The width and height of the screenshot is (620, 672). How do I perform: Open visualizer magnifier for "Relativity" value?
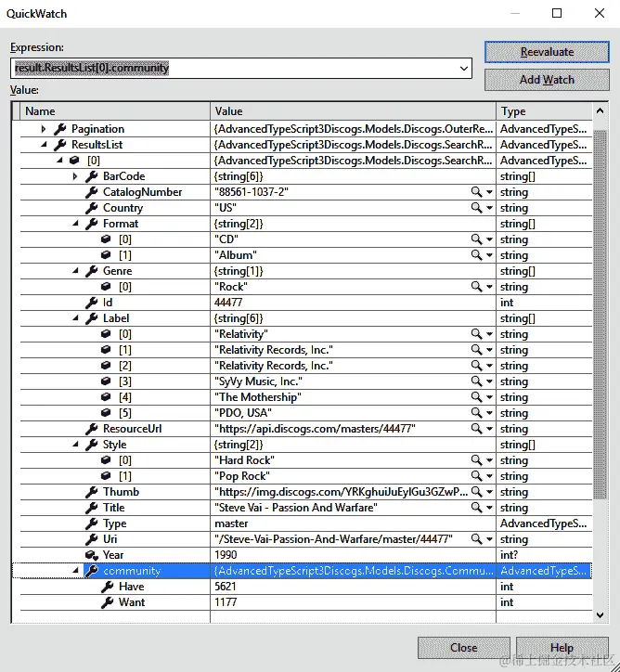476,334
